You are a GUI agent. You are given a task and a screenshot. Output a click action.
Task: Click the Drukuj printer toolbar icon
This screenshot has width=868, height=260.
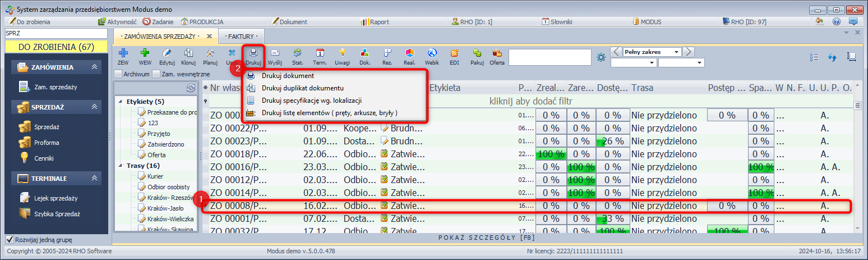(x=253, y=53)
